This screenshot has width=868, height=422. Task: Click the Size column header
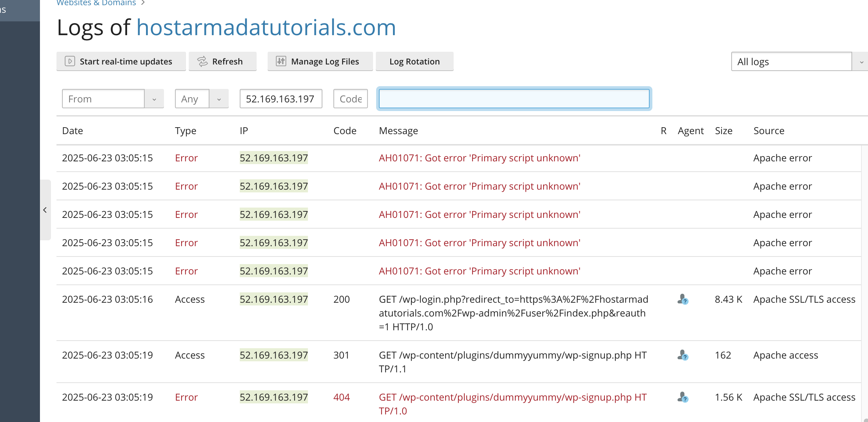723,131
